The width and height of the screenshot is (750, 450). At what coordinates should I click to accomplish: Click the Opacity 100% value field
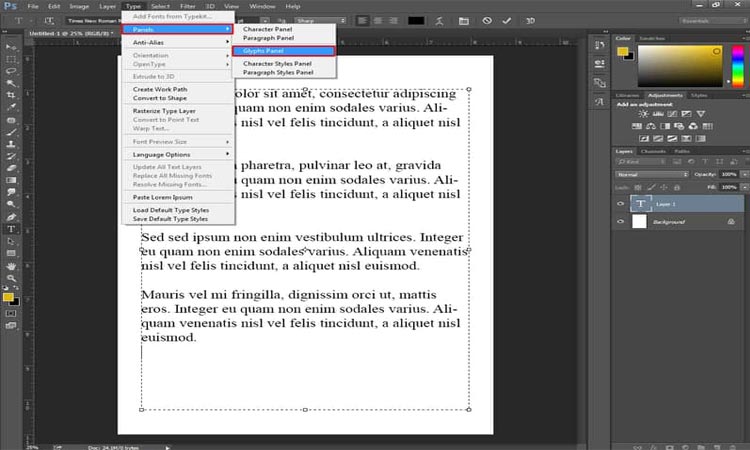click(x=729, y=175)
